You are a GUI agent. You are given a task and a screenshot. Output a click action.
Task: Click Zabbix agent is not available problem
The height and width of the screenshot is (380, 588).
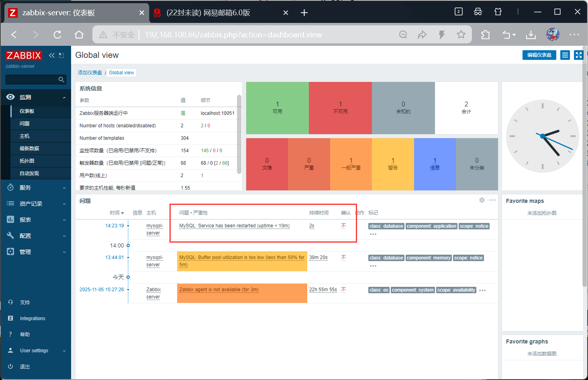point(219,290)
